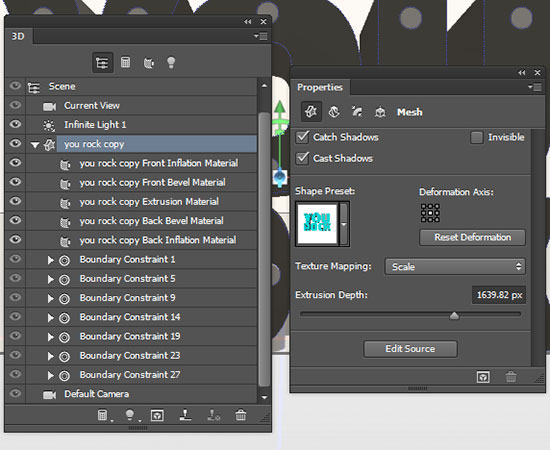Filter 3D panel by lights
The height and width of the screenshot is (450, 550).
point(171,63)
